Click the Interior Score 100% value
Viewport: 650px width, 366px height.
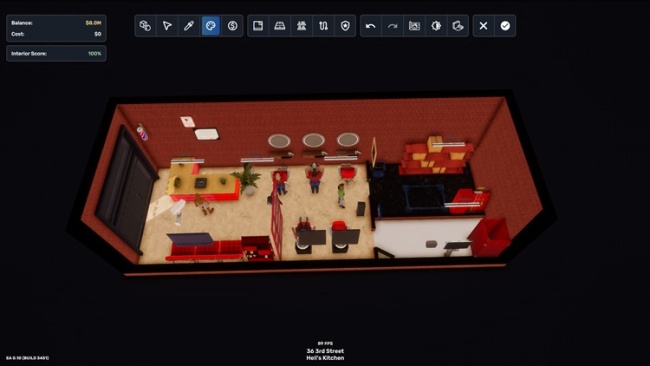point(95,53)
